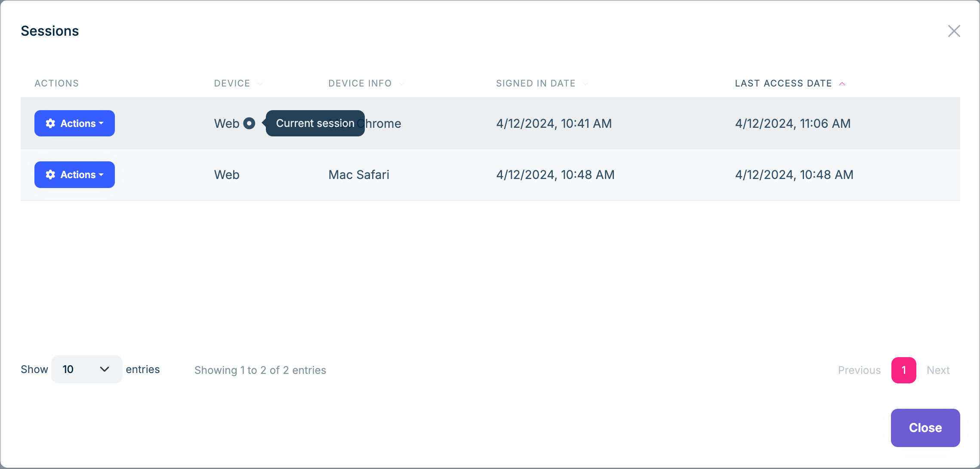Click the Current session tooltip
The image size is (980, 469).
click(314, 123)
